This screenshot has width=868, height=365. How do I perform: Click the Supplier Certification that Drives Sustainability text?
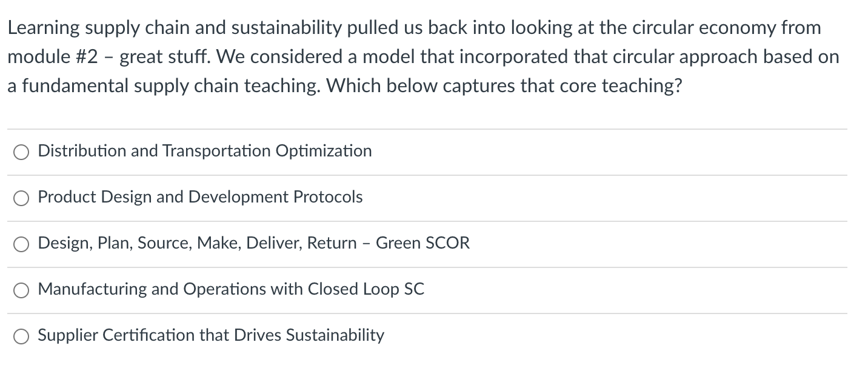(211, 335)
